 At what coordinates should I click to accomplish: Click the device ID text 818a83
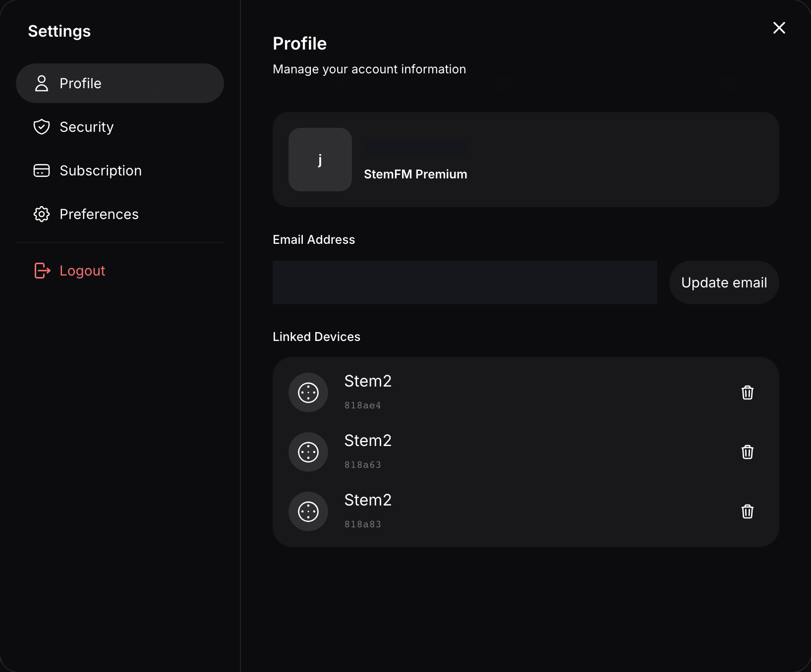click(363, 524)
